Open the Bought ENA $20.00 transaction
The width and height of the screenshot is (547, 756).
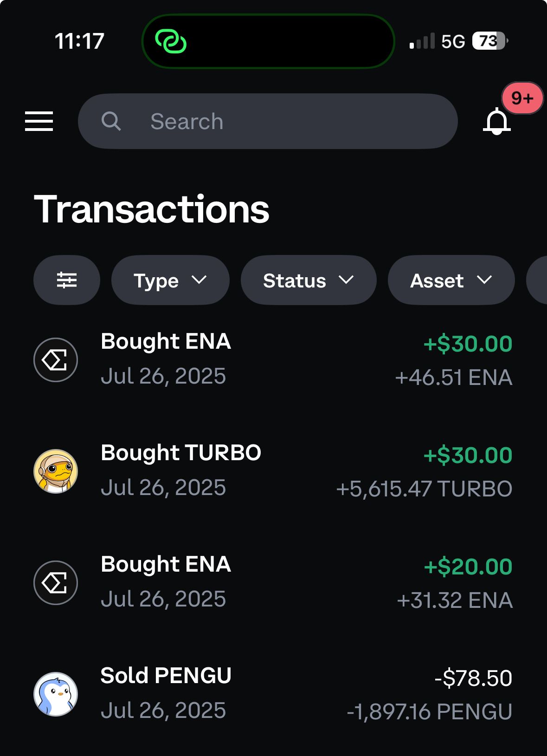click(273, 583)
